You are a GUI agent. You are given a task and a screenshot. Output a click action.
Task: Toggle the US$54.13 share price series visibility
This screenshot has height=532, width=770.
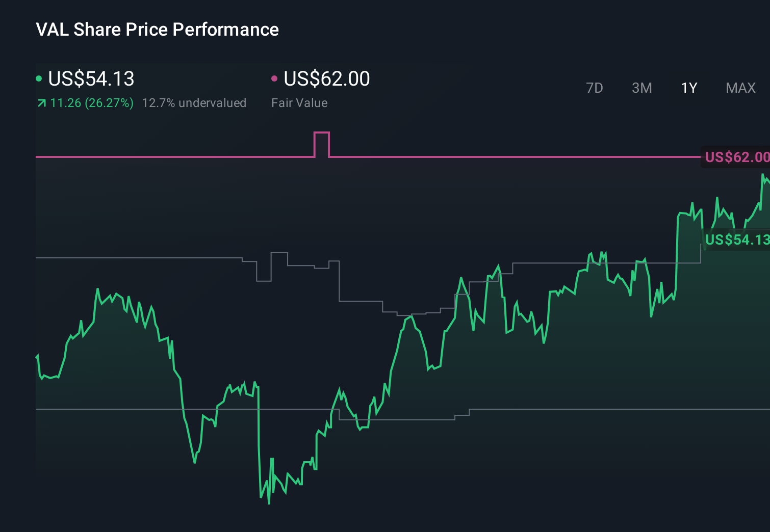[90, 79]
